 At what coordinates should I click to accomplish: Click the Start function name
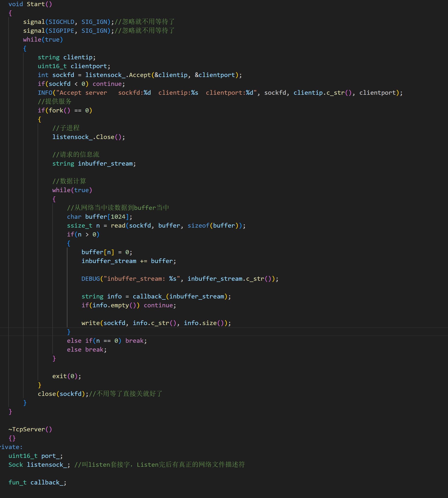(36, 4)
